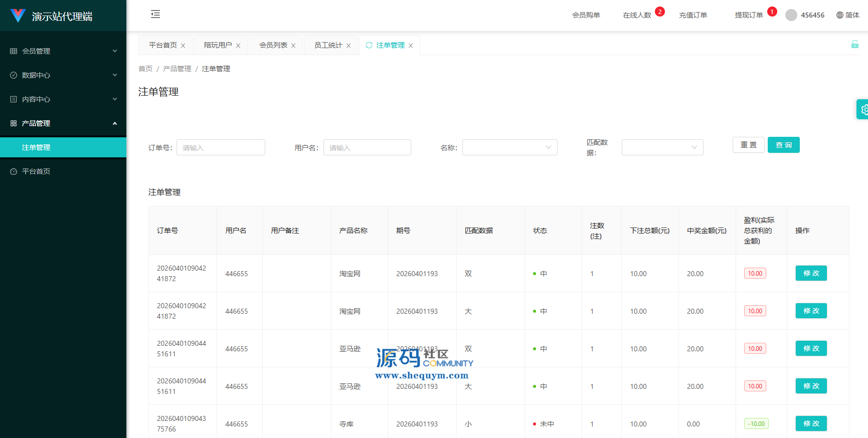The height and width of the screenshot is (438, 868).
Task: Switch to the 会员列表 tab
Action: tap(273, 45)
